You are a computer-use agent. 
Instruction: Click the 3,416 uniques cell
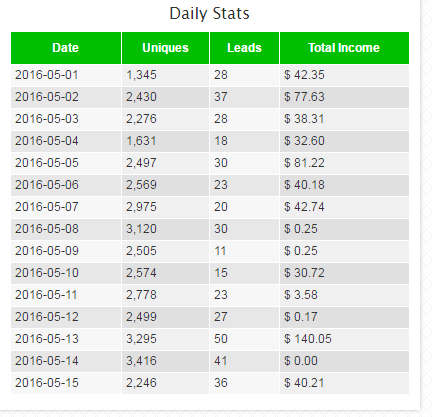coord(165,361)
